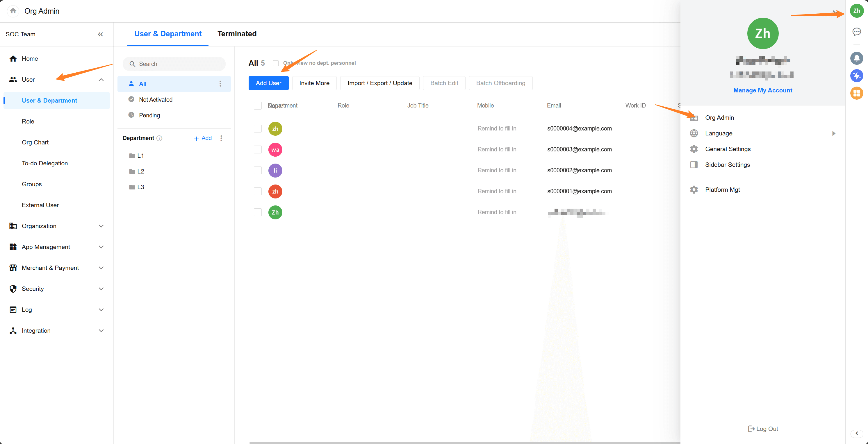Open Language submenu arrow

coord(833,134)
